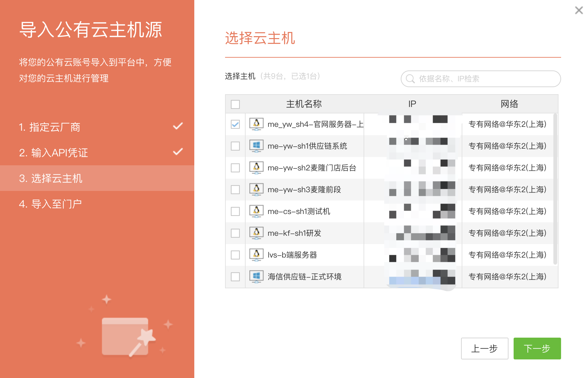Image resolution: width=588 pixels, height=378 pixels.
Task: Click Windows icon beside 海信供应链-正式环境
Action: (256, 276)
